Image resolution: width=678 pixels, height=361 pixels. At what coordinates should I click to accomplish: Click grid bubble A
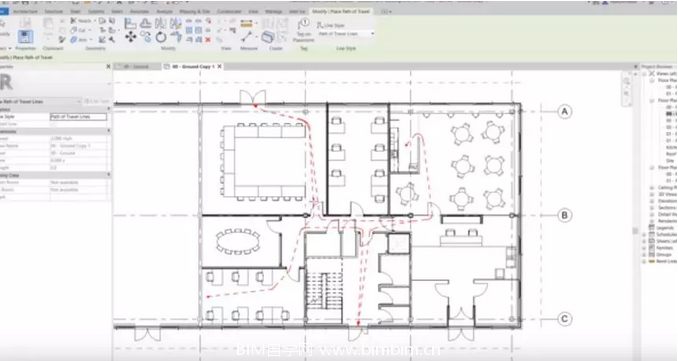click(x=564, y=112)
